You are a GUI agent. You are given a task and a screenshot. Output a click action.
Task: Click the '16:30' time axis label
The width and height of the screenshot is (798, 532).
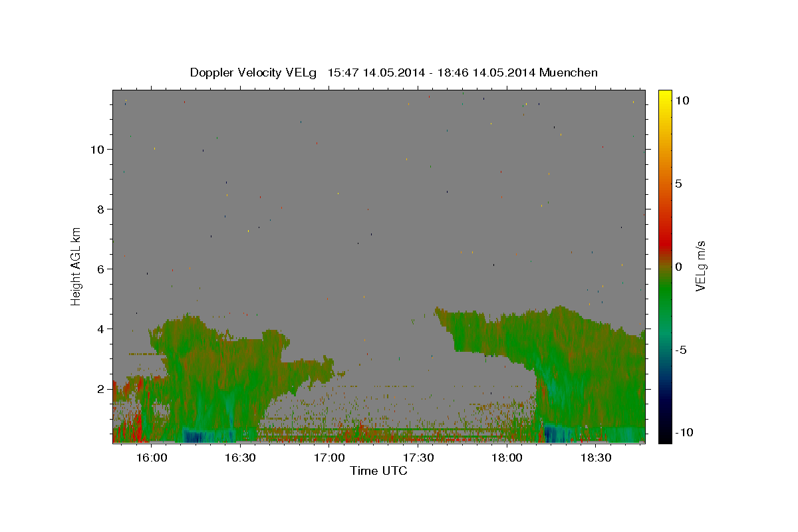tap(240, 458)
